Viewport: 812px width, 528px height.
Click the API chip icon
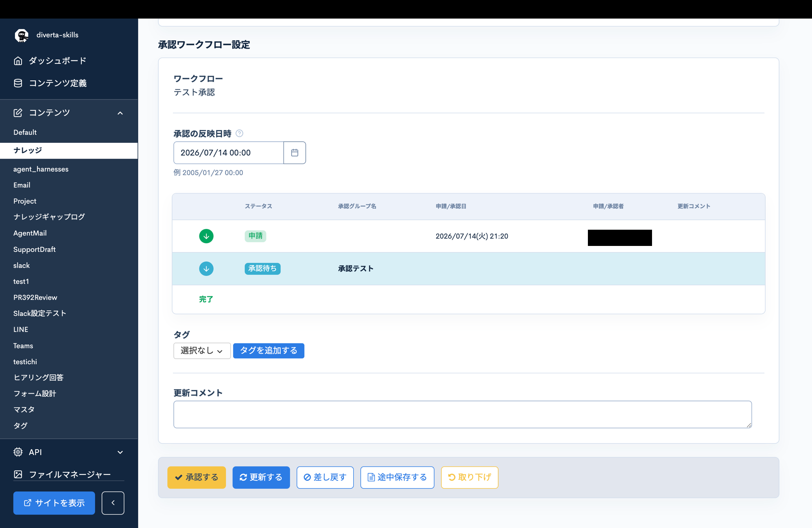[18, 452]
